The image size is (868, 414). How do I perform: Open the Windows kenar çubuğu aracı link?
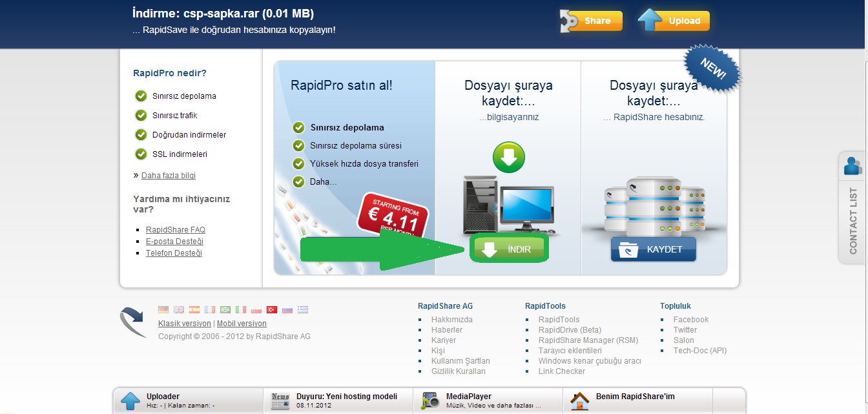tap(590, 361)
